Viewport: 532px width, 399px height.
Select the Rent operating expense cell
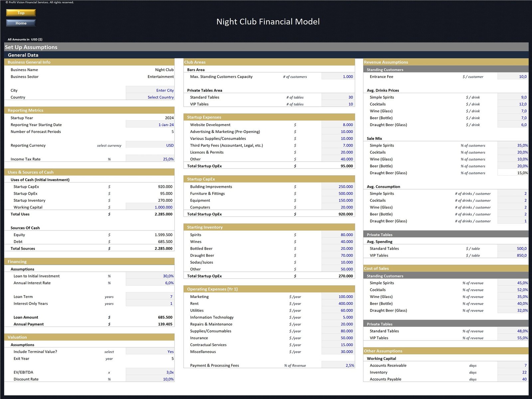click(338, 304)
